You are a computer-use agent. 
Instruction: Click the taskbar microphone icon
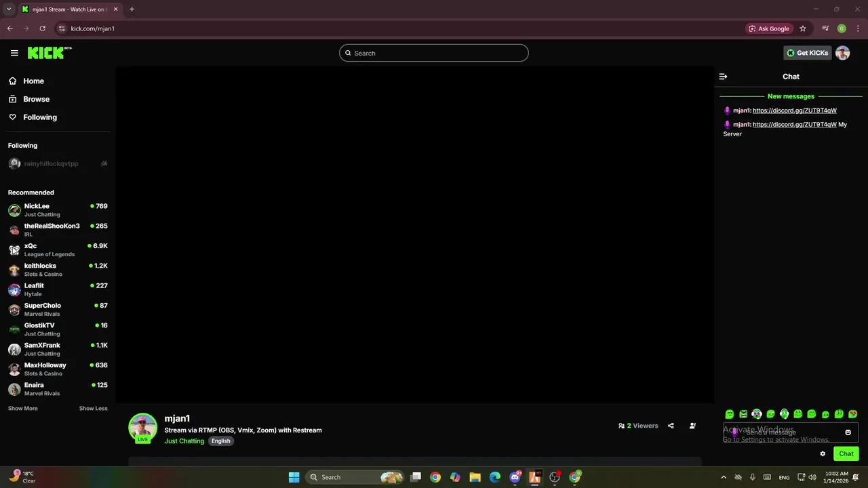(x=752, y=477)
